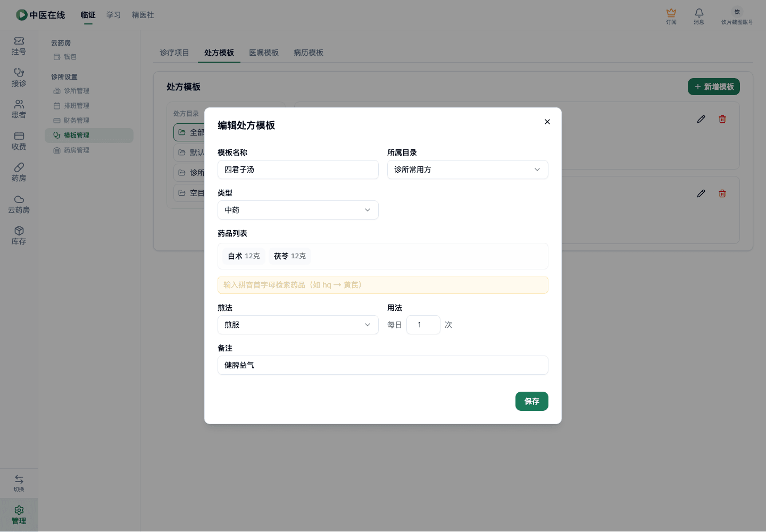This screenshot has width=766, height=532.
Task: Open the 云药房 cloud pharmacy sidebar icon
Action: (x=19, y=205)
